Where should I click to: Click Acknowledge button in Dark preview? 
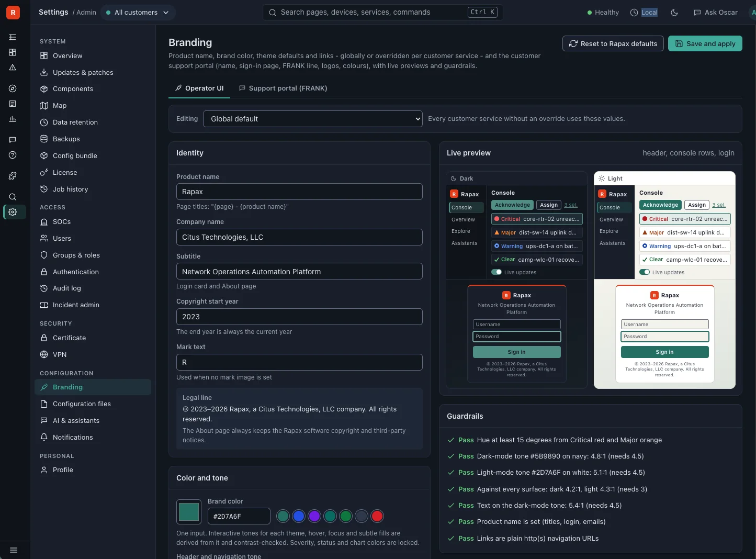[x=512, y=205]
